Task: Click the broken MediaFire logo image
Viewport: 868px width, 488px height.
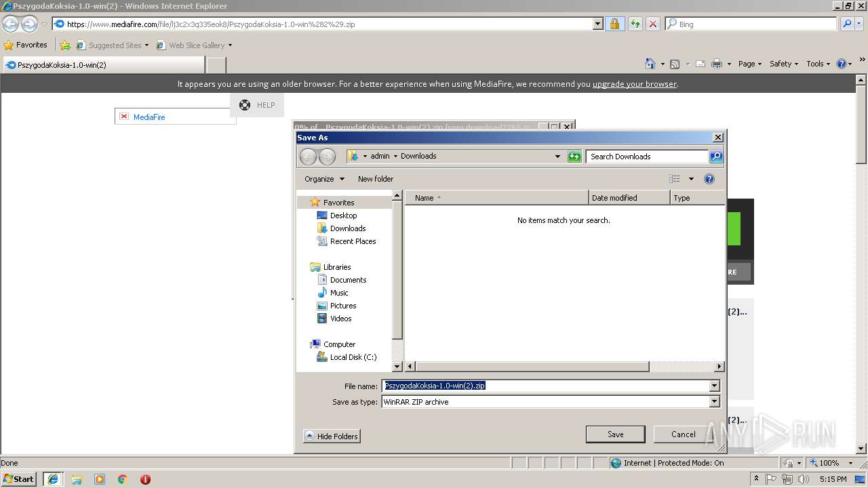Action: [x=124, y=117]
